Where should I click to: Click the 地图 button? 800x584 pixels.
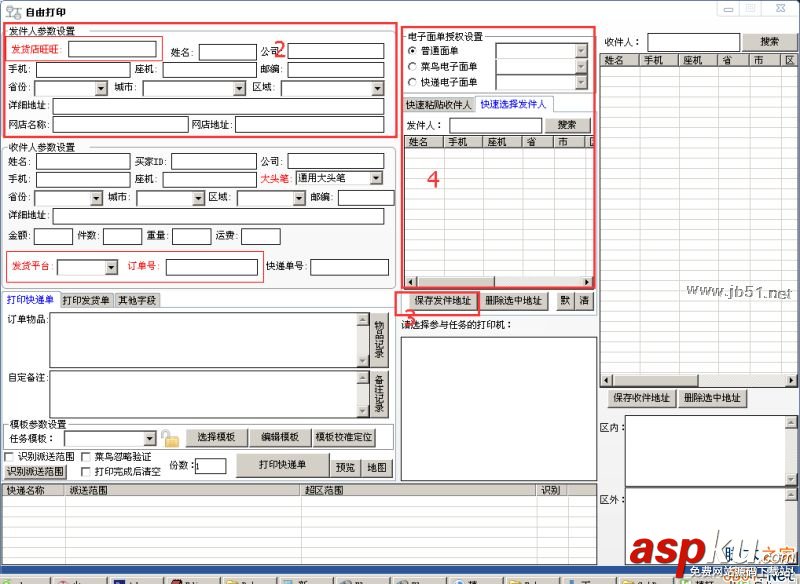377,467
